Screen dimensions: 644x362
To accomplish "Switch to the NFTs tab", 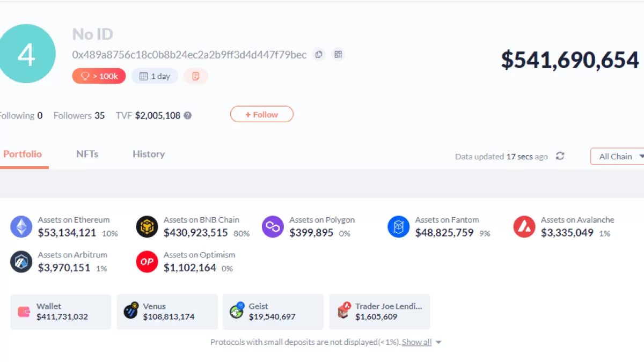I will pos(87,154).
